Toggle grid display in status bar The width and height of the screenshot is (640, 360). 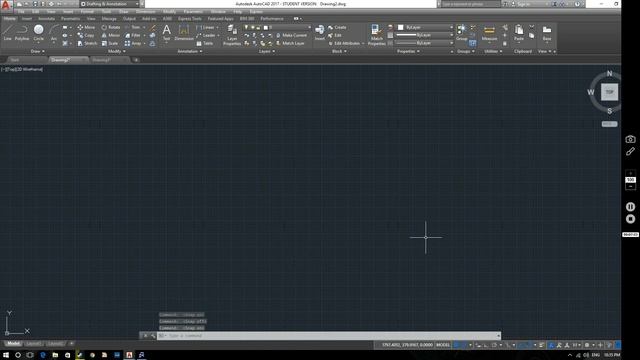pyautogui.click(x=457, y=345)
